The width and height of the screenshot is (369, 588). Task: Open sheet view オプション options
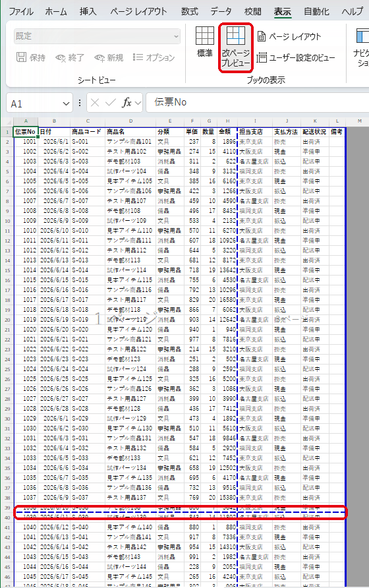[154, 57]
